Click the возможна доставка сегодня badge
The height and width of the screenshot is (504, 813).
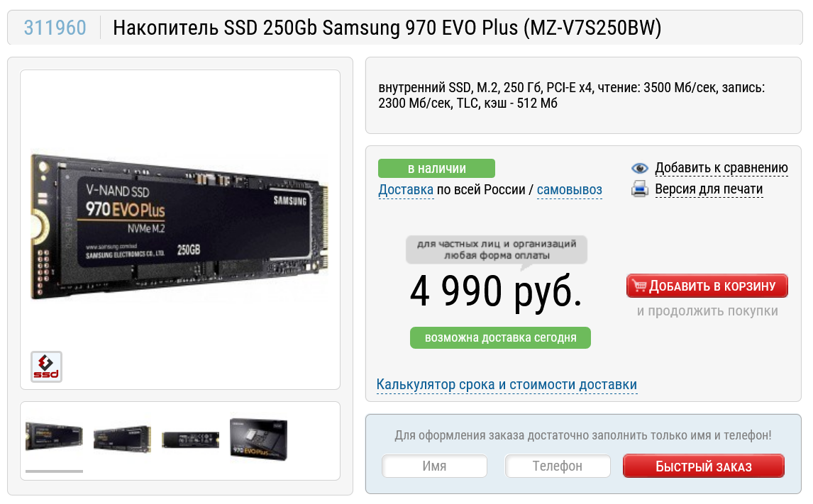coord(500,337)
